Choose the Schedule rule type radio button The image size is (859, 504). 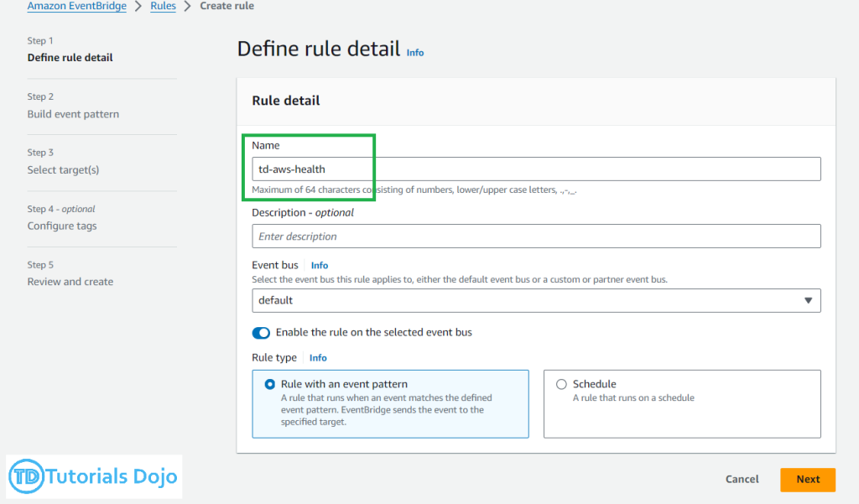561,384
